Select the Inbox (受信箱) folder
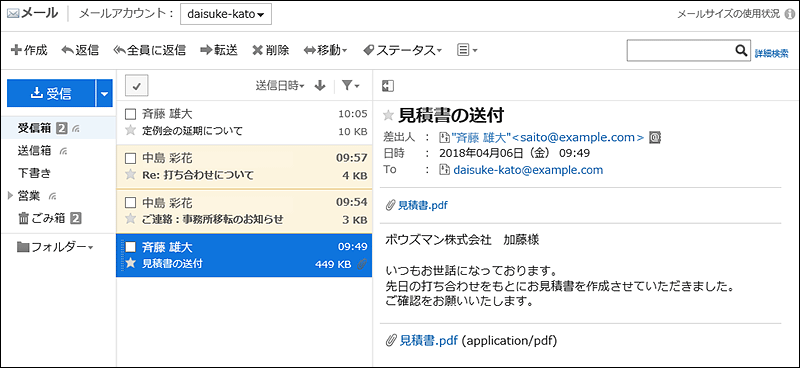Image resolution: width=800 pixels, height=368 pixels. point(34,128)
